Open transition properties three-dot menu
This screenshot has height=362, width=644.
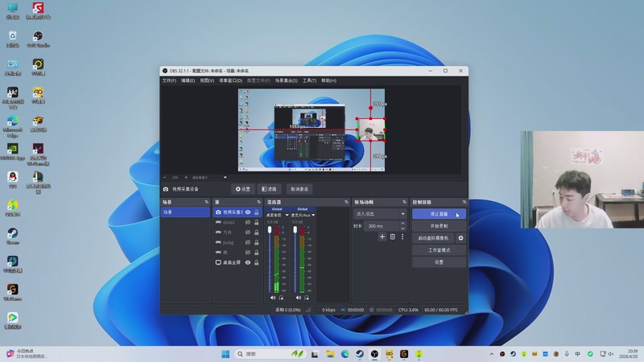[402, 237]
